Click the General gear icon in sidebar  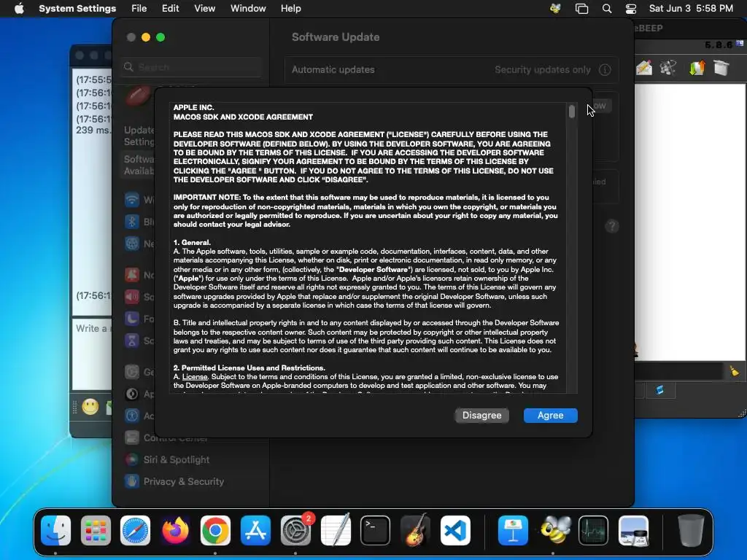[x=132, y=372]
